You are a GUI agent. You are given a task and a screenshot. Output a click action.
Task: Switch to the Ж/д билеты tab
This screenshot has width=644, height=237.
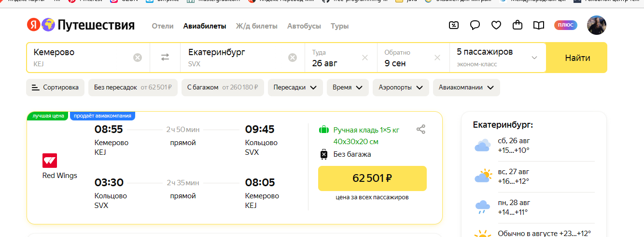pos(257,26)
